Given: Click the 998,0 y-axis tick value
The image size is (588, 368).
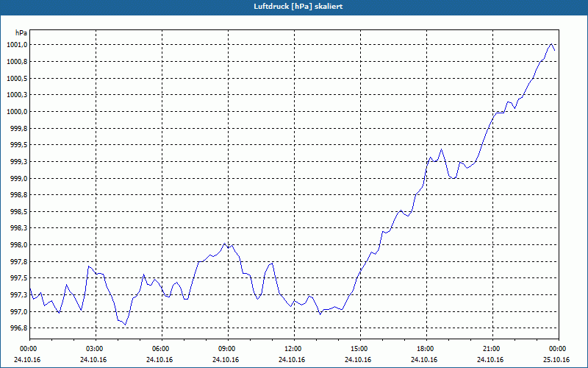Looking at the screenshot, I should [19, 245].
